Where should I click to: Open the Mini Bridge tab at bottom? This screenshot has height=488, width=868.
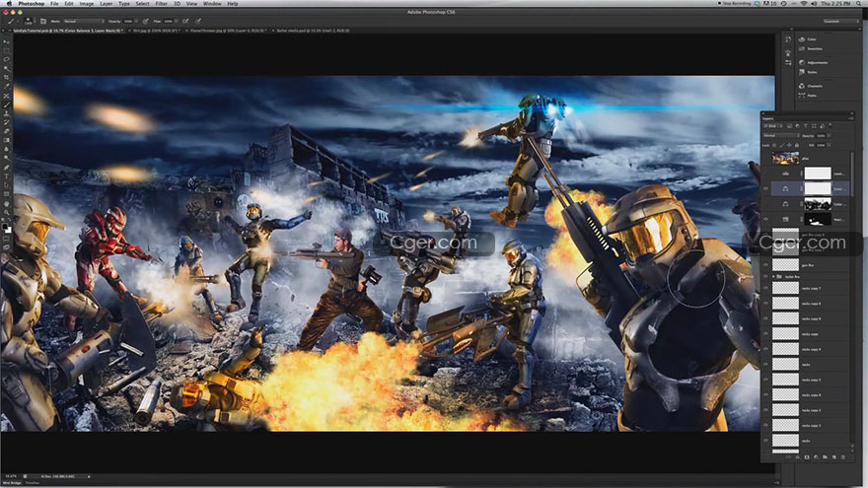[x=12, y=483]
